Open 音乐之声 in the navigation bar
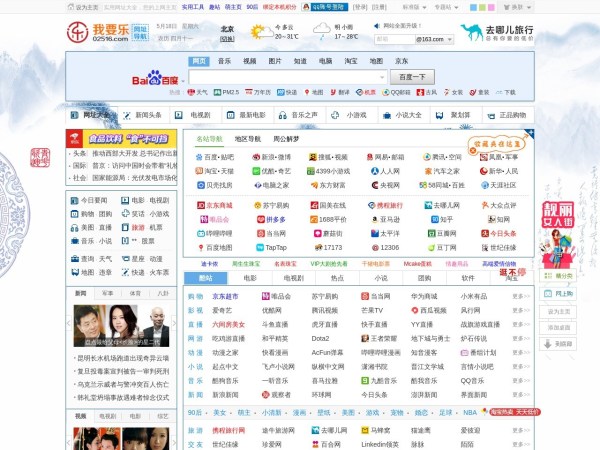This screenshot has height=450, width=600. click(x=298, y=115)
